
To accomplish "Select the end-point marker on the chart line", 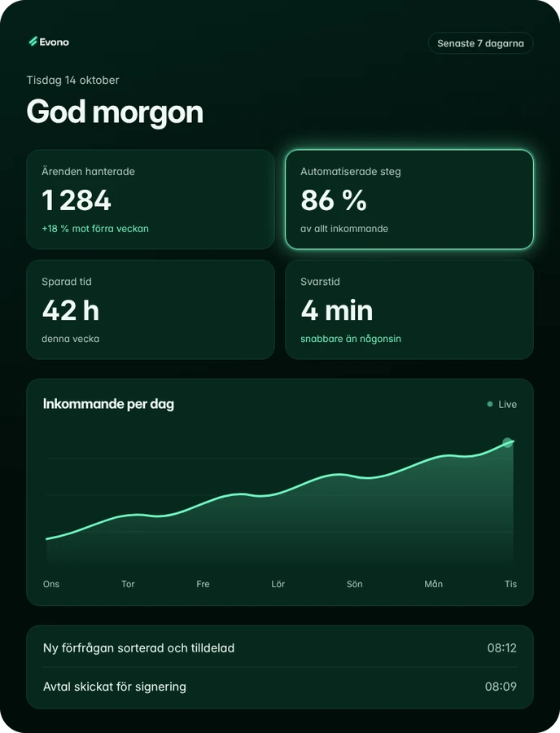I will coord(507,442).
